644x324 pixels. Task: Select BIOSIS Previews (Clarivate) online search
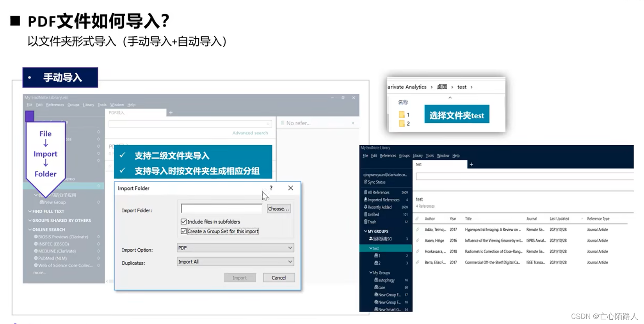pyautogui.click(x=61, y=237)
